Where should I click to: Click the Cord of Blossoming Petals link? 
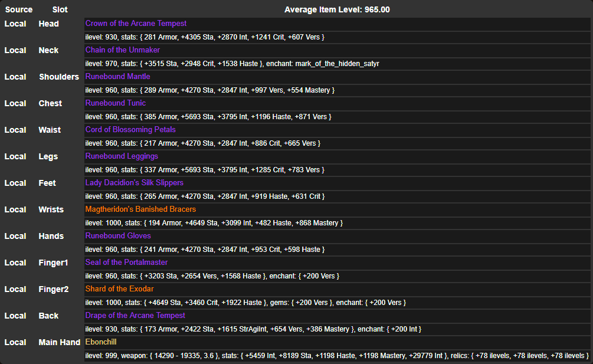click(x=130, y=130)
